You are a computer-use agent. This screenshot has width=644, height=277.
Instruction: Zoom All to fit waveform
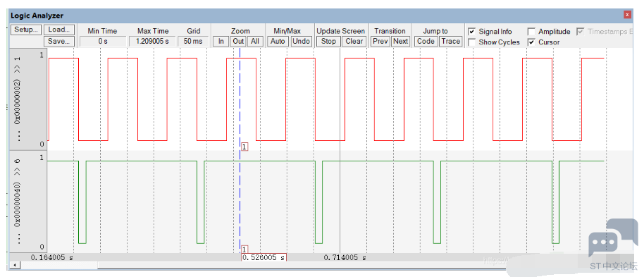pyautogui.click(x=255, y=41)
